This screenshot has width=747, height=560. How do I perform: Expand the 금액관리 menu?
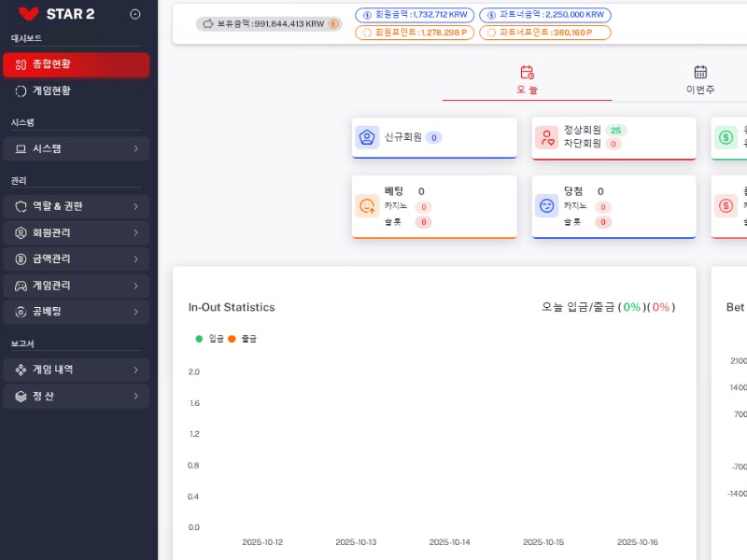pos(76,259)
